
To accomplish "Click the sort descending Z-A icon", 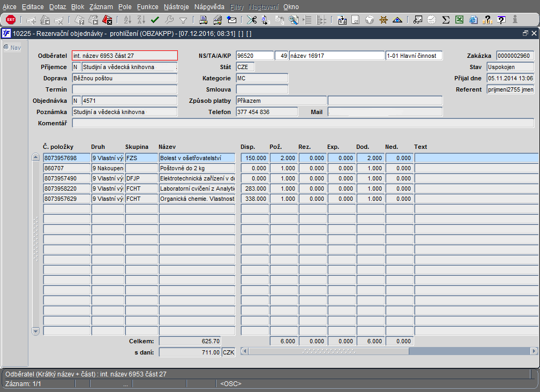I will 141,20.
